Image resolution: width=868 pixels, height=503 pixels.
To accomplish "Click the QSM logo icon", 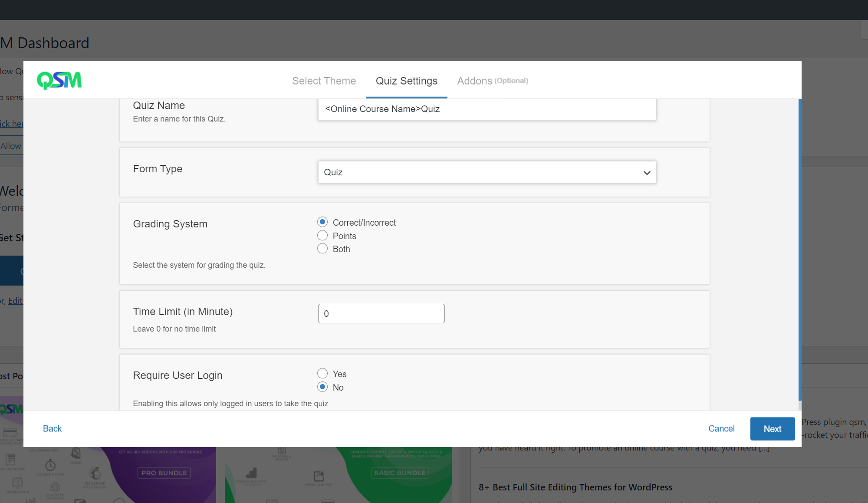I will (x=59, y=79).
